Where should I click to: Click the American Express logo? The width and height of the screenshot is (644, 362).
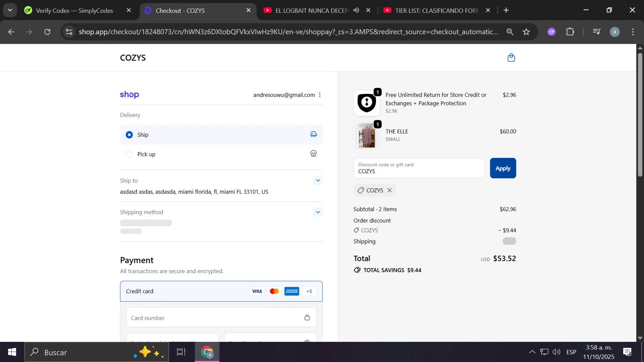292,291
